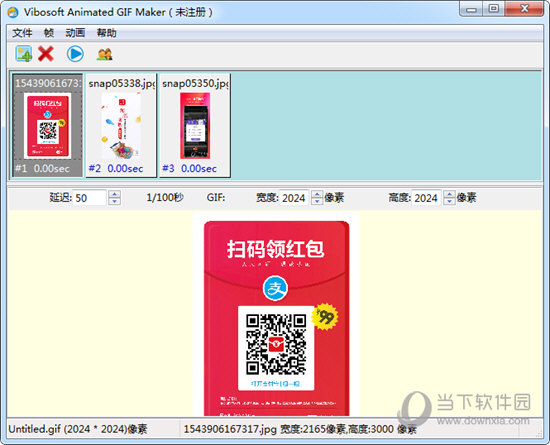Increase GIF height with up arrow

click(x=449, y=194)
